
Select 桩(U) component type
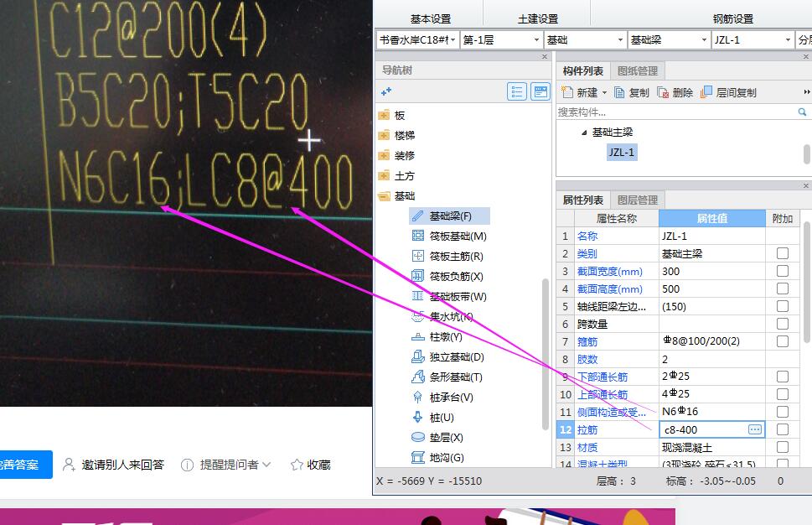coord(432,418)
